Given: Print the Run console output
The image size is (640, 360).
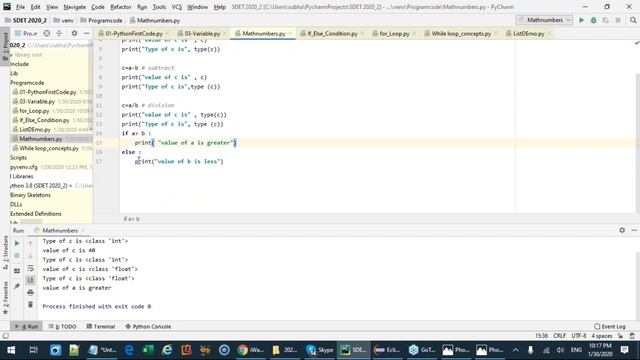Looking at the screenshot, I should click(30, 293).
